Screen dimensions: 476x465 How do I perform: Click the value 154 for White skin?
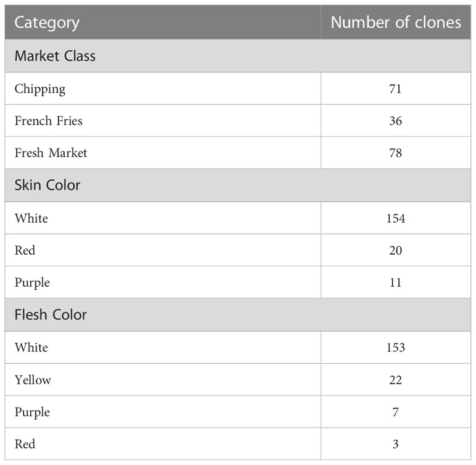click(396, 218)
